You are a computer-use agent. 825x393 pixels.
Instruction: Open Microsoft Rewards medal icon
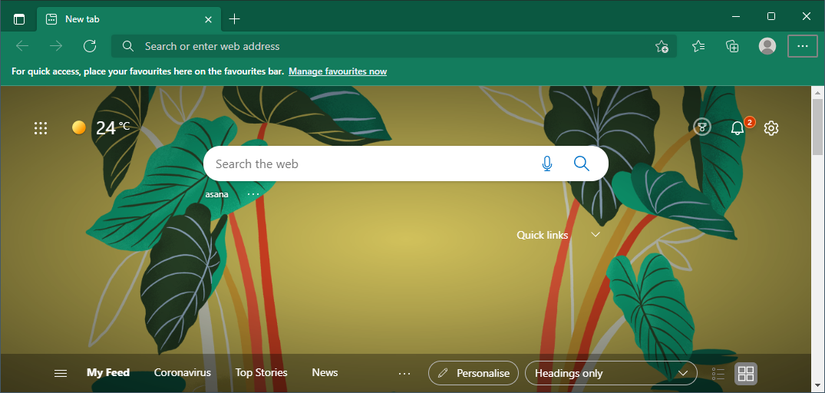(x=701, y=127)
